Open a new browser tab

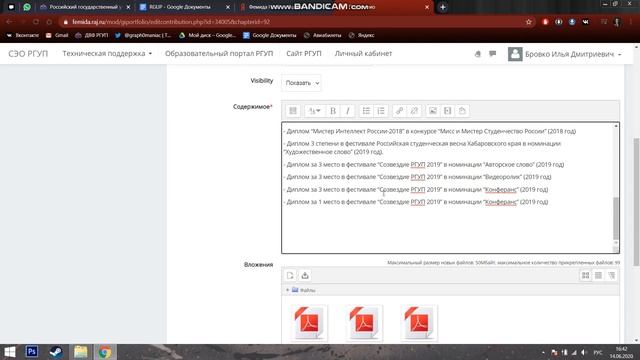(443, 7)
